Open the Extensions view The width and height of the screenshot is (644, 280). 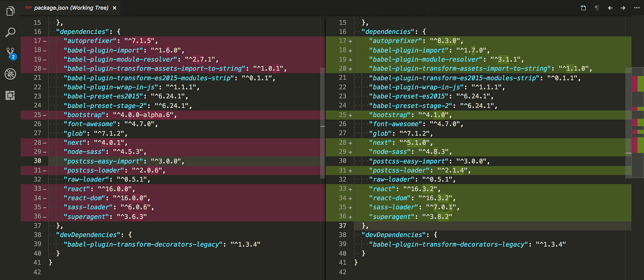tap(10, 95)
